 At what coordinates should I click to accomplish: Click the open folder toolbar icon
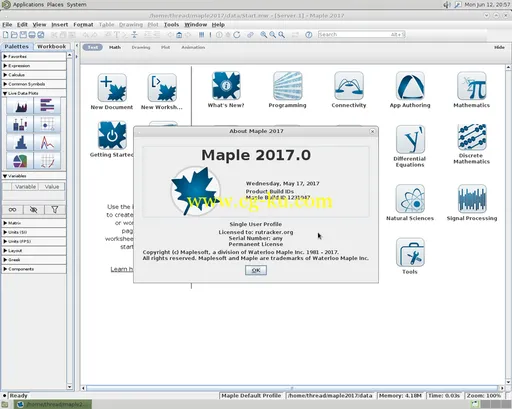[x=14, y=35]
